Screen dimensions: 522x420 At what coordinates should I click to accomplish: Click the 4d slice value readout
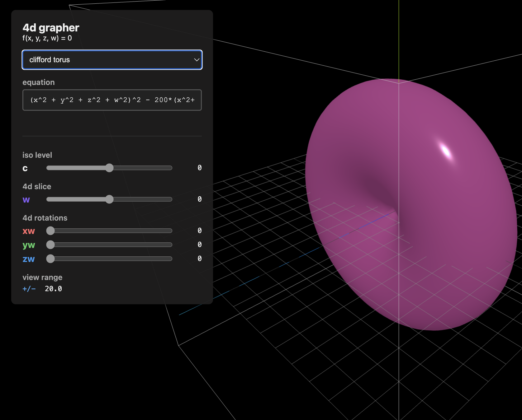199,199
